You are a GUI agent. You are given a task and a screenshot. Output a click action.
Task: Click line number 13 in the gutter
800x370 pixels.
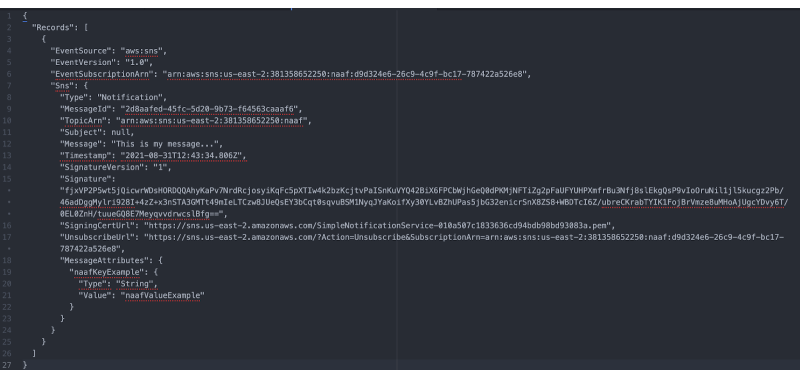(x=7, y=156)
